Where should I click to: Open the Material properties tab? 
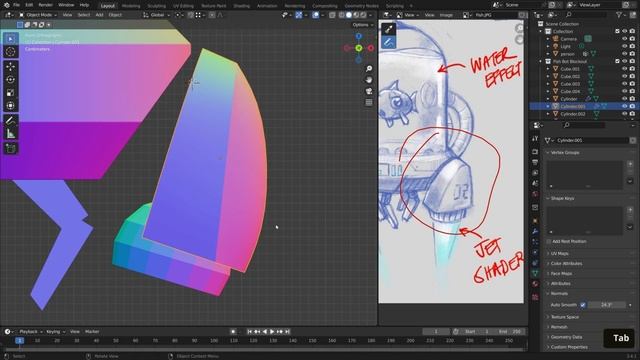pyautogui.click(x=535, y=284)
